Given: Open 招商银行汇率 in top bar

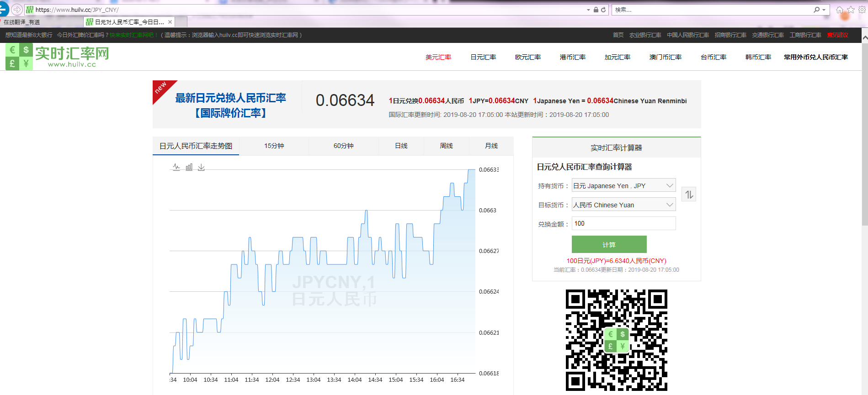Looking at the screenshot, I should point(730,35).
